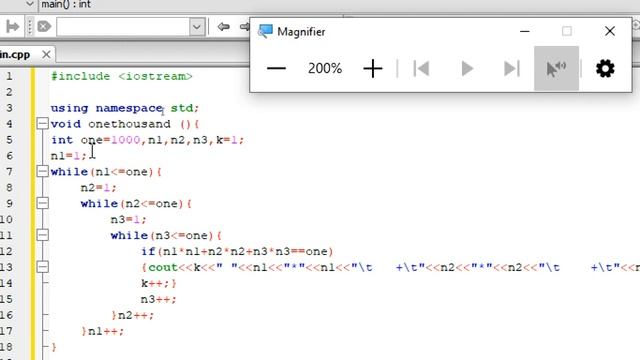
Task: Click the Magnifier app icon in title bar
Action: coord(265,31)
